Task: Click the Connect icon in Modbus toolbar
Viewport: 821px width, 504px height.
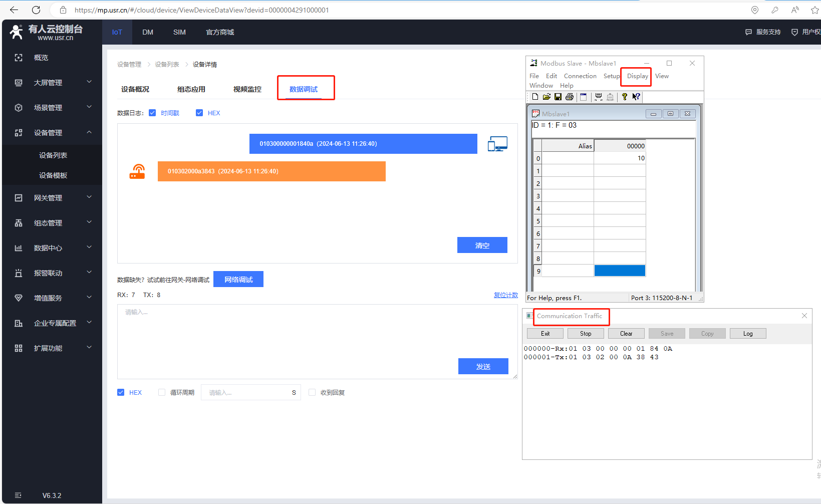Action: coord(598,97)
